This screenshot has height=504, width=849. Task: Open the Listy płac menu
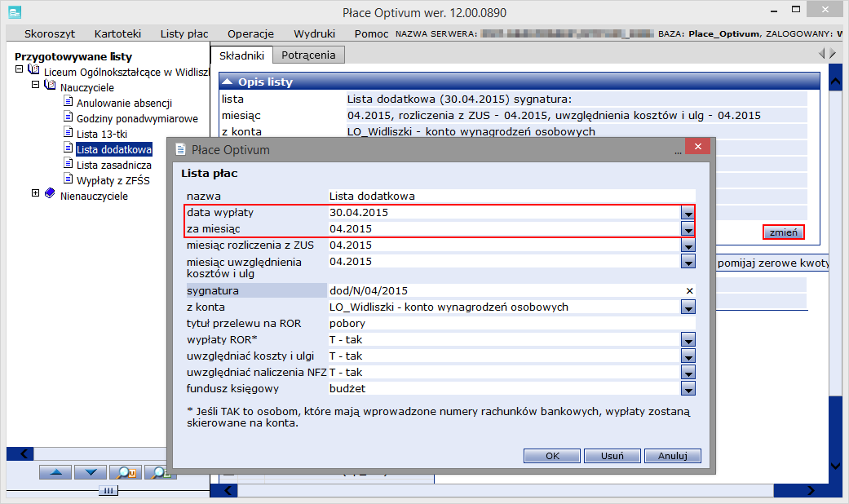(x=184, y=33)
